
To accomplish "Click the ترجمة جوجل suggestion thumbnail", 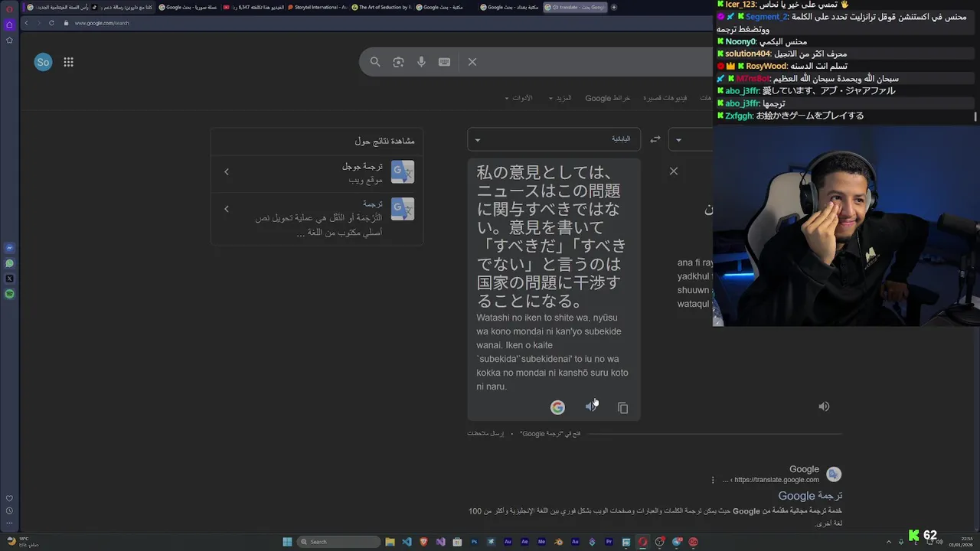I will tap(403, 171).
